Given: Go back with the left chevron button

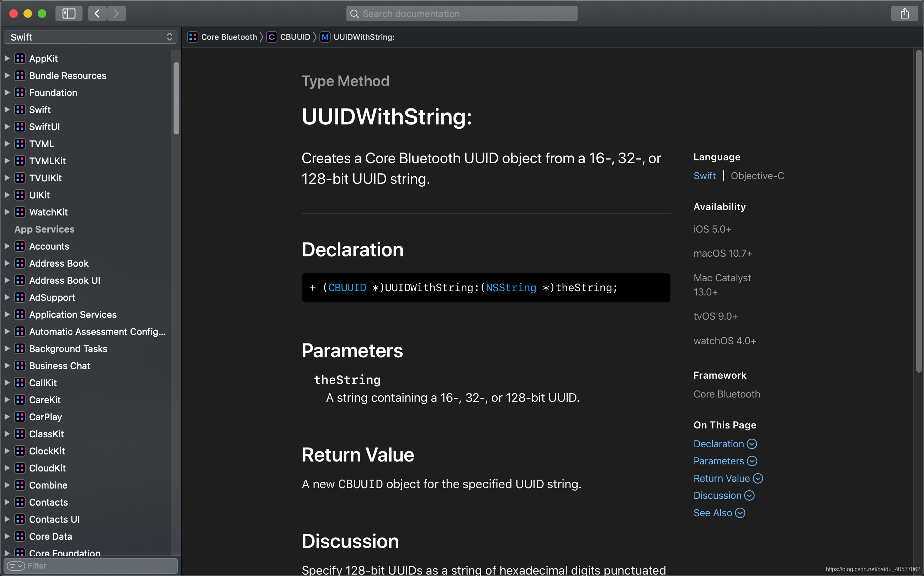Looking at the screenshot, I should click(x=97, y=14).
